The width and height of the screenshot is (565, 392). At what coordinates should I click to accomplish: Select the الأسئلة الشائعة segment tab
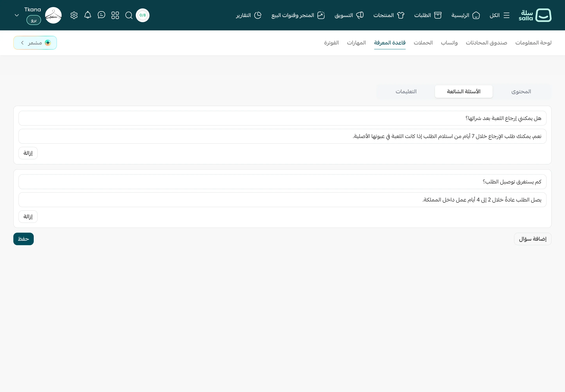pyautogui.click(x=463, y=92)
